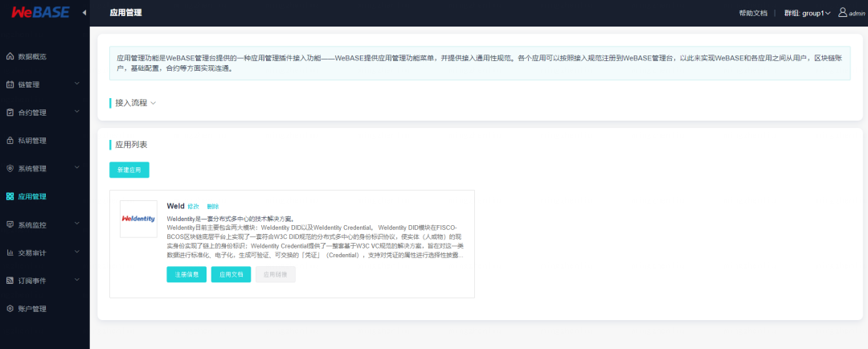Click the home icon beside 数据概览
868x349 pixels.
tap(10, 56)
